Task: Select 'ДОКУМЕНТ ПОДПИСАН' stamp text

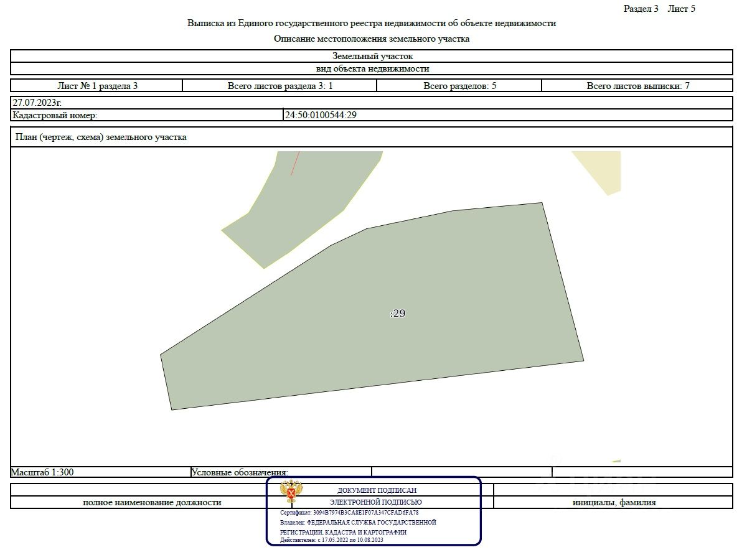Action: pos(377,490)
